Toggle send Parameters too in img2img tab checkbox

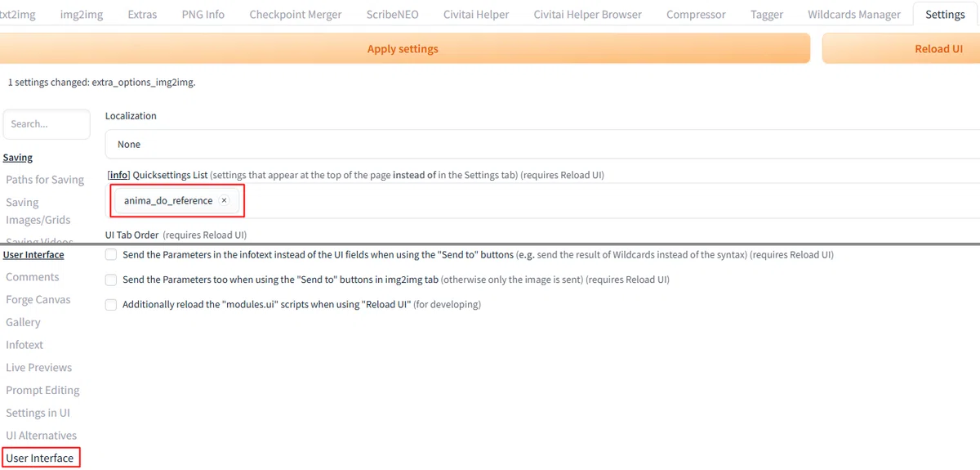tap(111, 280)
